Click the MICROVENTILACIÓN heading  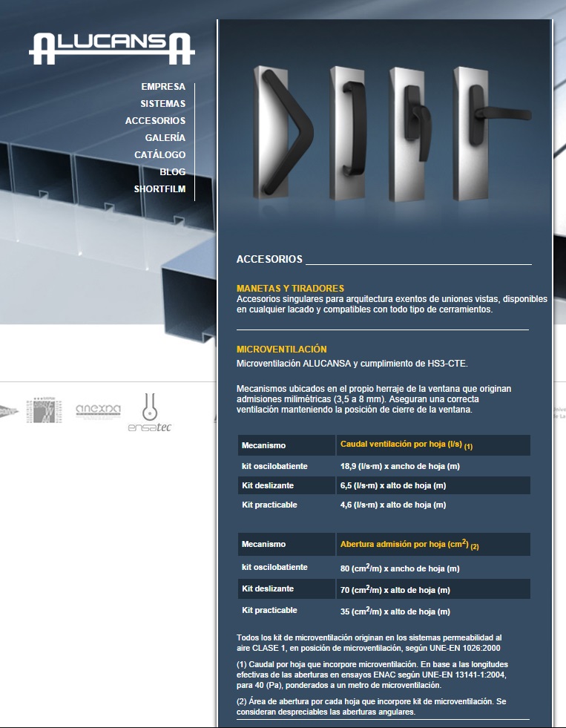click(281, 349)
